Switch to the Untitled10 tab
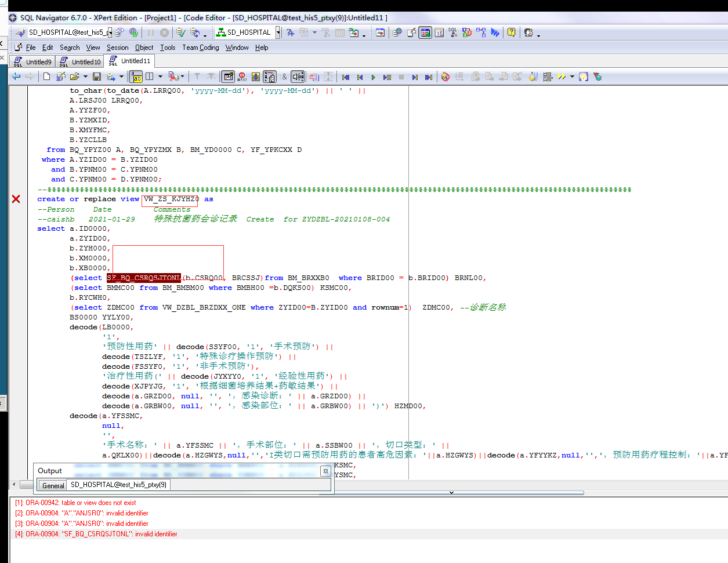728x563 pixels. pos(81,61)
